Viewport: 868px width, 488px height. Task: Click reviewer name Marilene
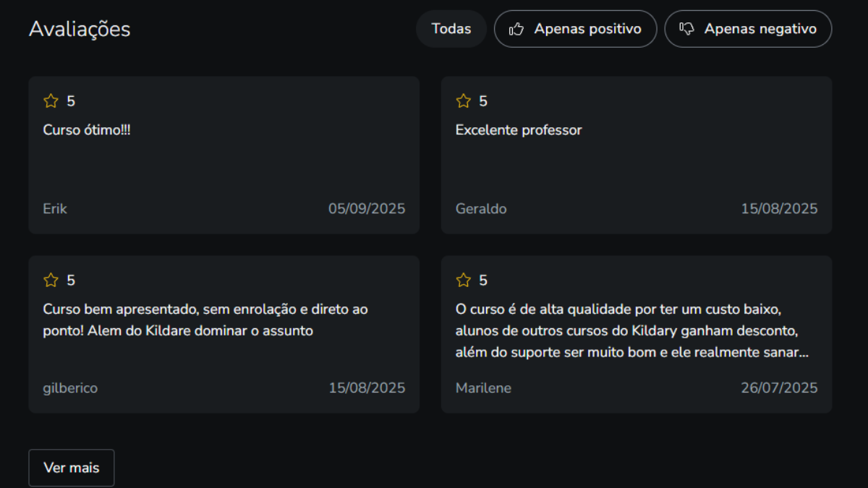click(x=483, y=388)
